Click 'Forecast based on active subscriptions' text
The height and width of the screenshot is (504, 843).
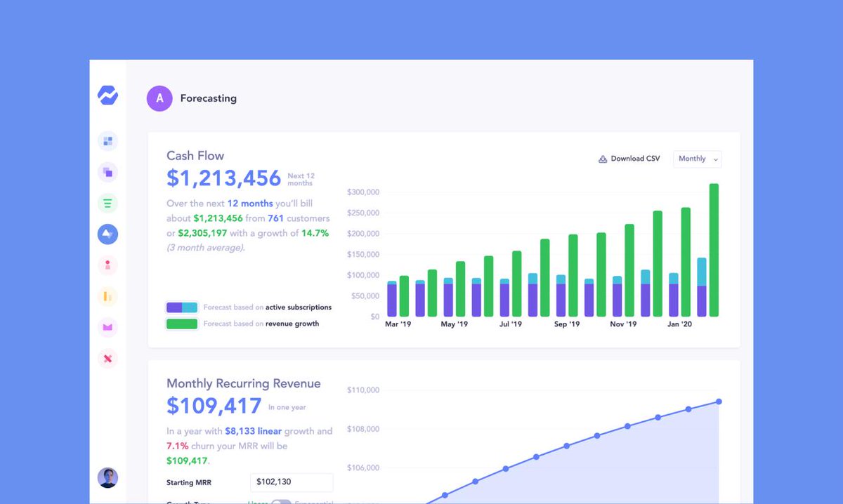point(268,307)
